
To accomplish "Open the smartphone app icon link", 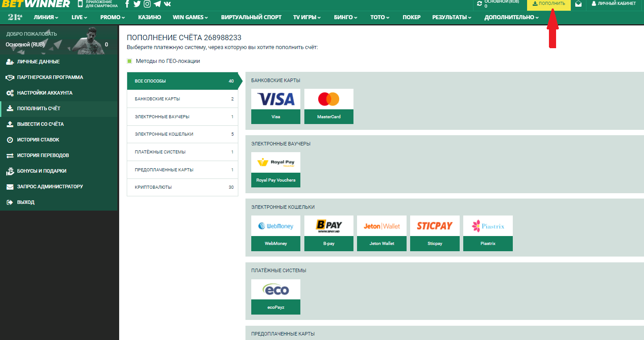I will click(x=80, y=4).
